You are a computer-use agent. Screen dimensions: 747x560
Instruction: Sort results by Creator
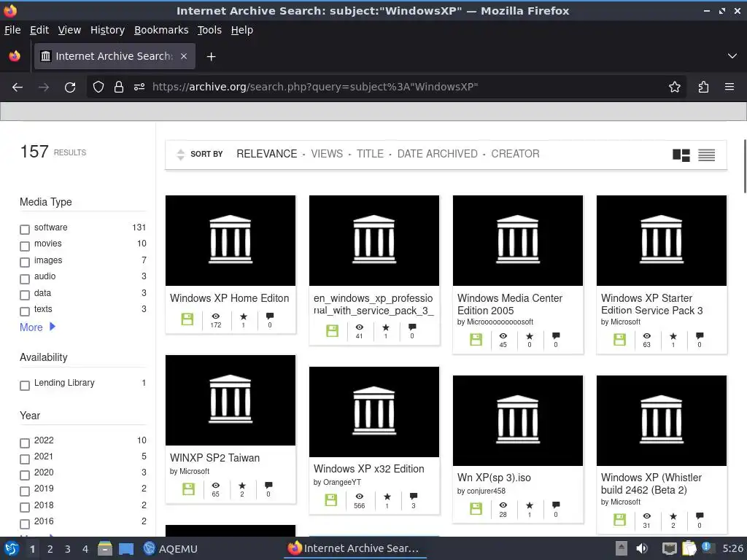coord(516,154)
